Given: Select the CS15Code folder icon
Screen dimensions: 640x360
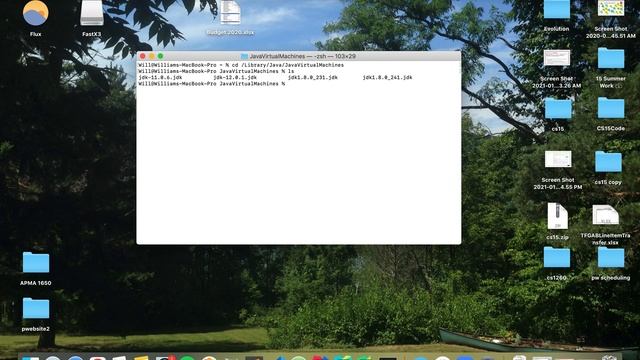Looking at the screenshot, I should click(611, 108).
